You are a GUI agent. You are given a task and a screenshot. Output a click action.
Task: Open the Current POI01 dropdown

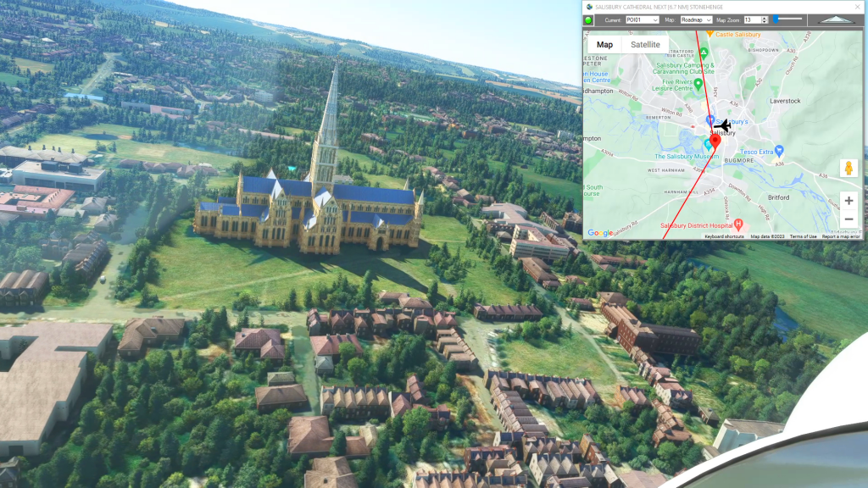coord(641,19)
